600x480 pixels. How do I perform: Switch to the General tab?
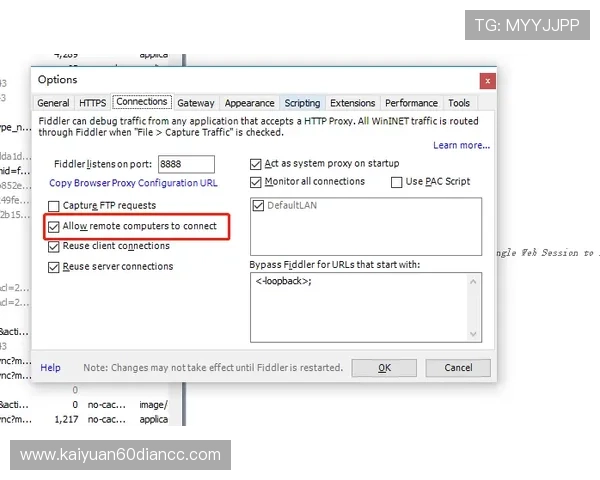pos(53,103)
